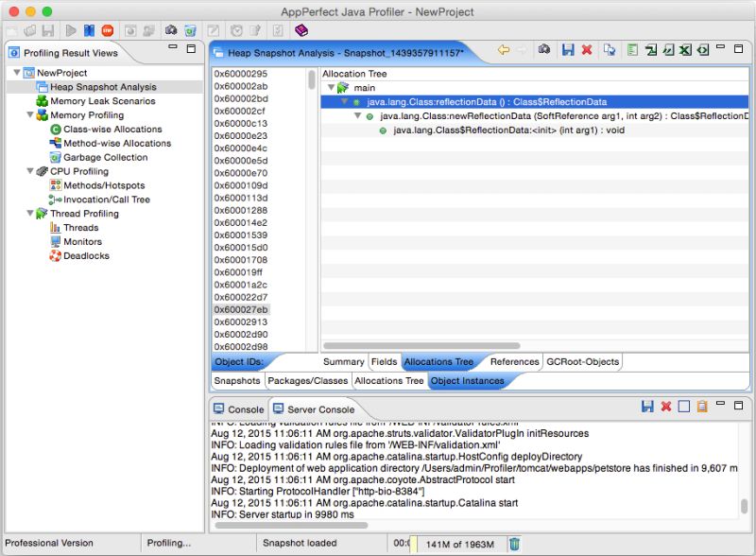Pause profiling using the blue pause icon
Viewport: 756px width, 556px height.
click(x=90, y=30)
